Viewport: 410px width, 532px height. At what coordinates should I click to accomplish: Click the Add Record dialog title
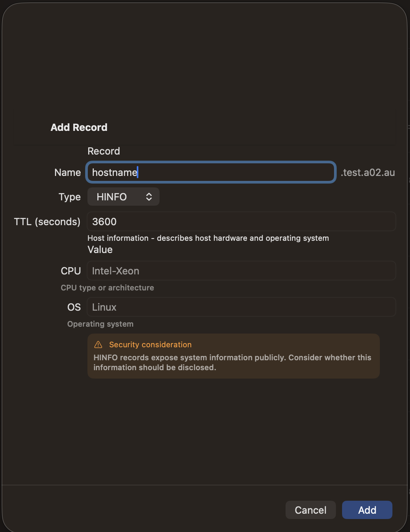click(x=79, y=127)
